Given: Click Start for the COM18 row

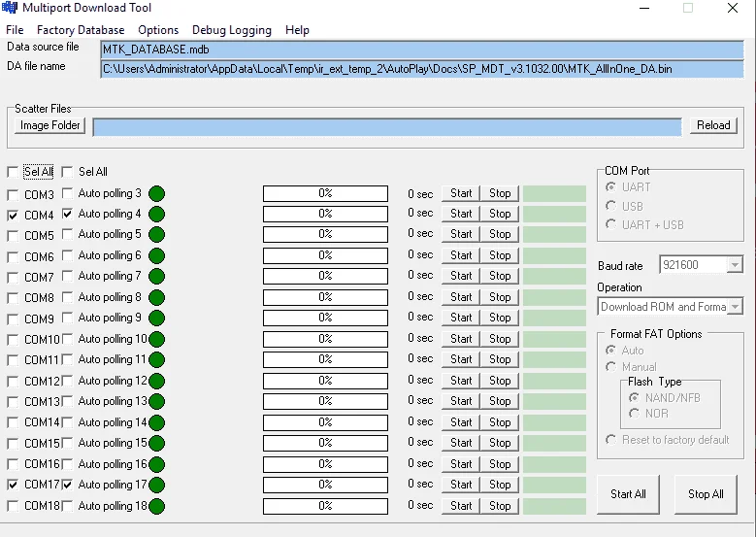Looking at the screenshot, I should point(461,506).
